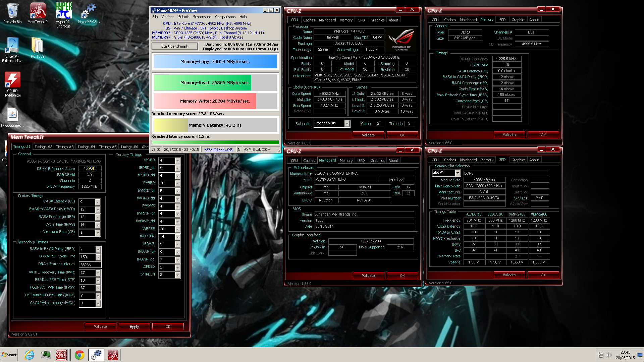Launch Google Chrome from the taskbar
This screenshot has height=362, width=644.
point(79,355)
